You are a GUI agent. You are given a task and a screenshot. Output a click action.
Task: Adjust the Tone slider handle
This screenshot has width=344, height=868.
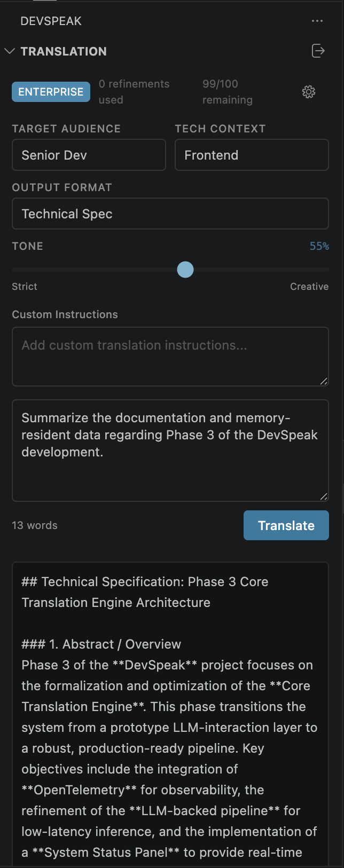185,270
